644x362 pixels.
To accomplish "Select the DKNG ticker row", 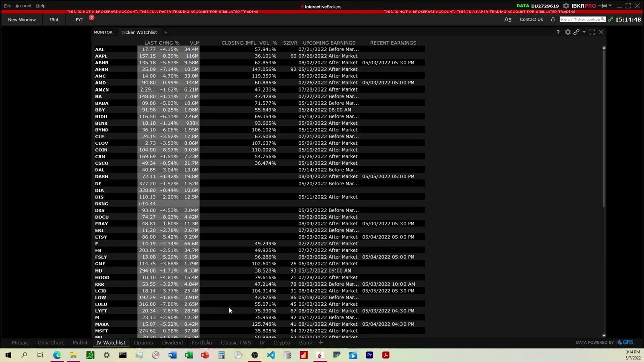I will [x=101, y=204].
